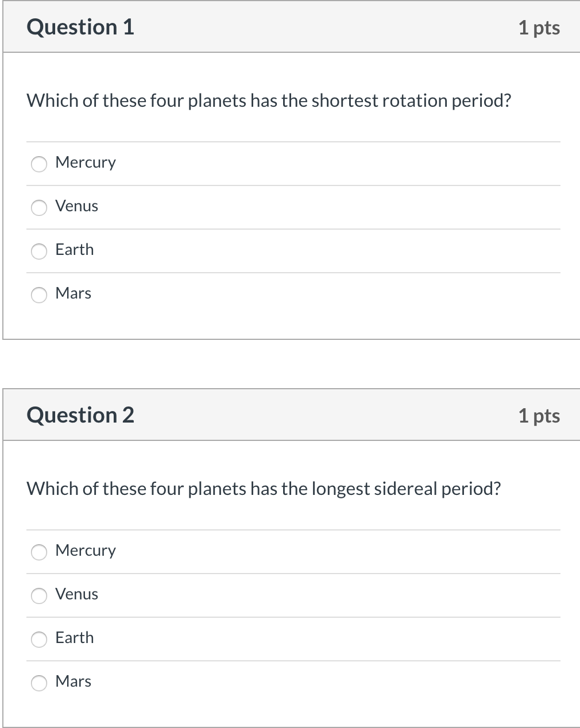
Task: Select Earth for Question 1
Action: pyautogui.click(x=38, y=251)
